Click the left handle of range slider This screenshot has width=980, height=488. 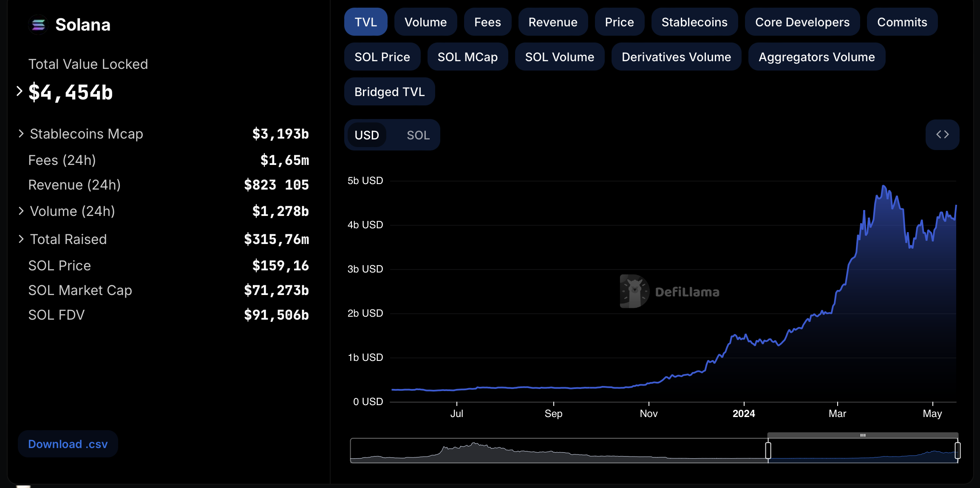point(768,451)
